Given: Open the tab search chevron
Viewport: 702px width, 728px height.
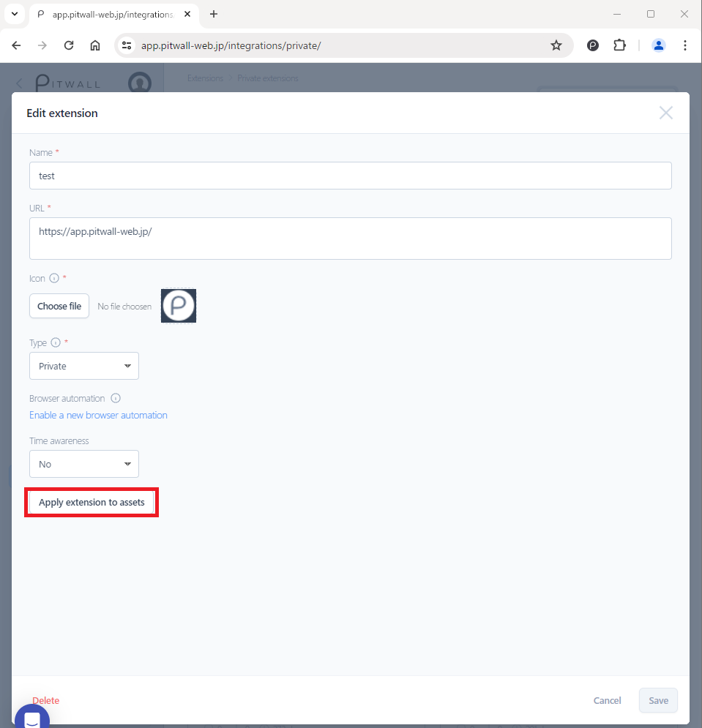Looking at the screenshot, I should point(14,14).
